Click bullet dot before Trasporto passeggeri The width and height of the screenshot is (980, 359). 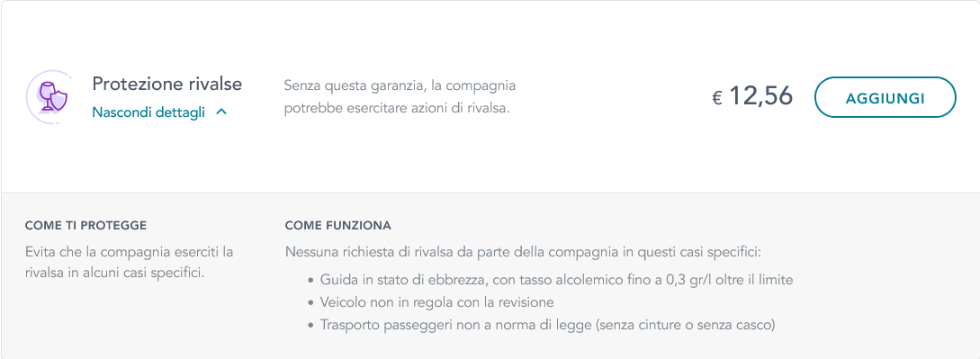(311, 326)
